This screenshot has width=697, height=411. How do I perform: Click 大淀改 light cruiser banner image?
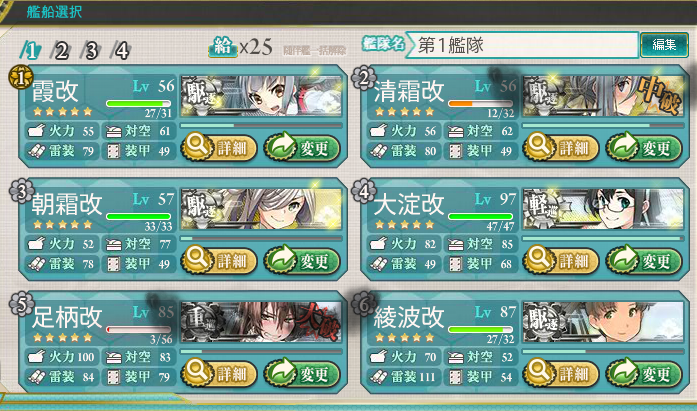[603, 209]
